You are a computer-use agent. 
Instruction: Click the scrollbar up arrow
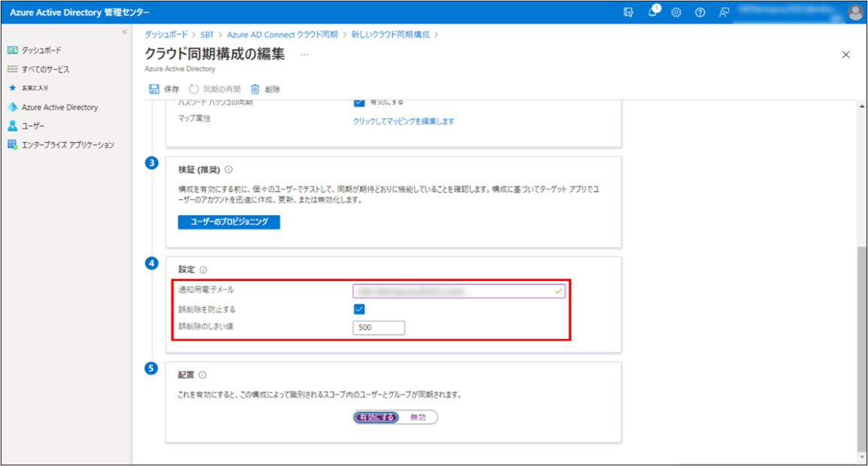pyautogui.click(x=862, y=106)
